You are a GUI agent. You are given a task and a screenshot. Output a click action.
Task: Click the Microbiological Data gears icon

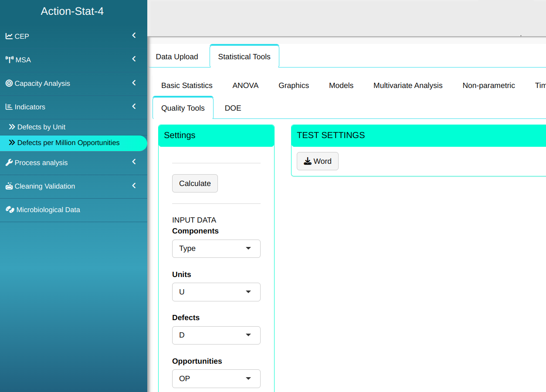[10, 210]
